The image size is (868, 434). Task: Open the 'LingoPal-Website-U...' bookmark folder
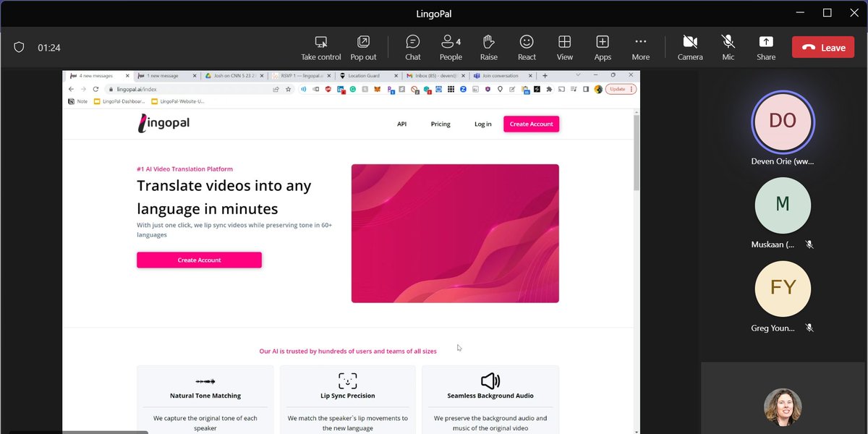[x=179, y=101]
